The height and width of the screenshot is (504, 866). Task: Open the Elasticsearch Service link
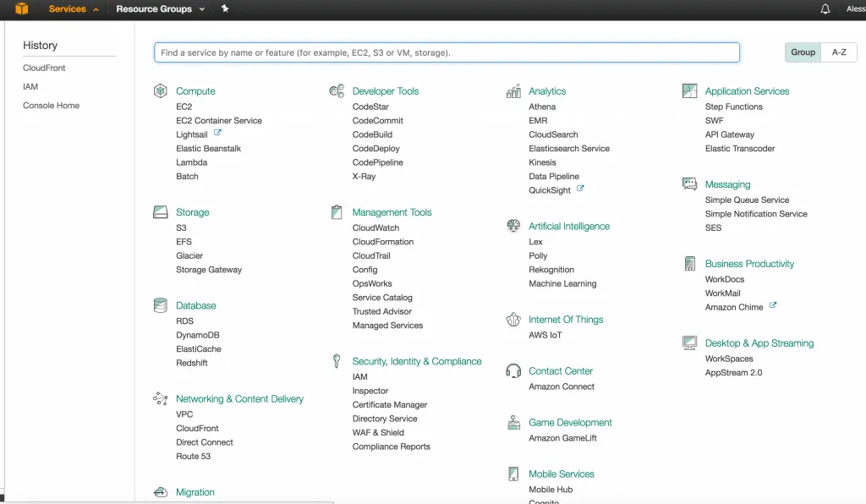[569, 149]
